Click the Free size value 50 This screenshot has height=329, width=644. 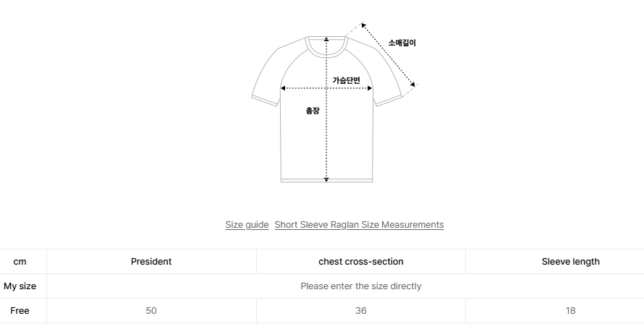[x=151, y=310]
